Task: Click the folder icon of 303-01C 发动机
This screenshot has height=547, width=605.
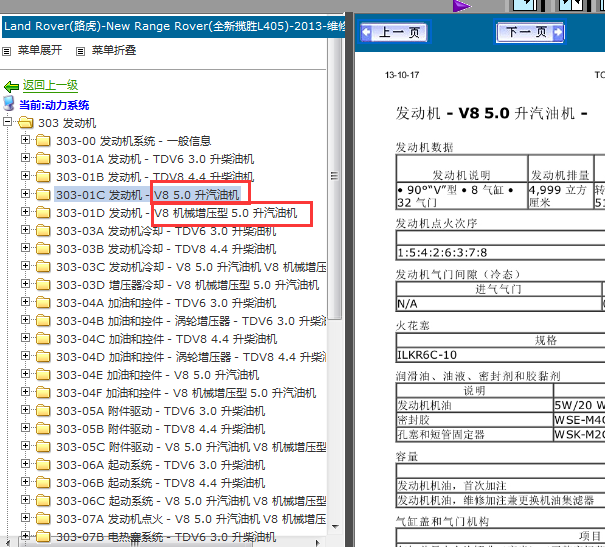Action: coord(43,195)
